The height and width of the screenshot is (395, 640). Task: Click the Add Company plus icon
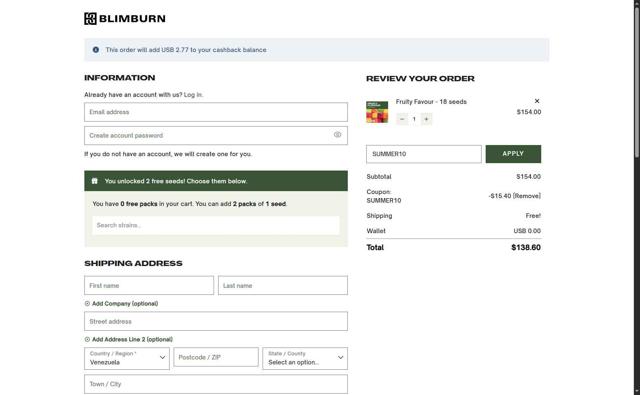(x=87, y=304)
